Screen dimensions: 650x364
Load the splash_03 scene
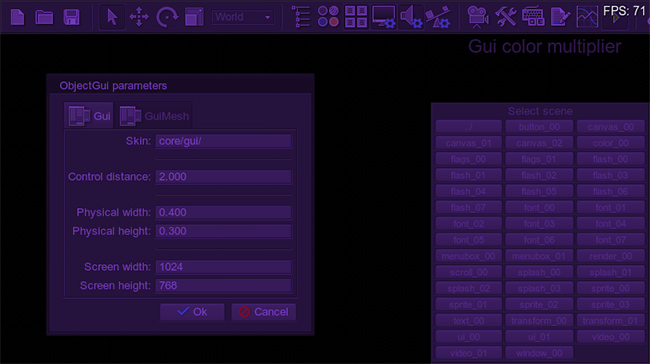[539, 289]
